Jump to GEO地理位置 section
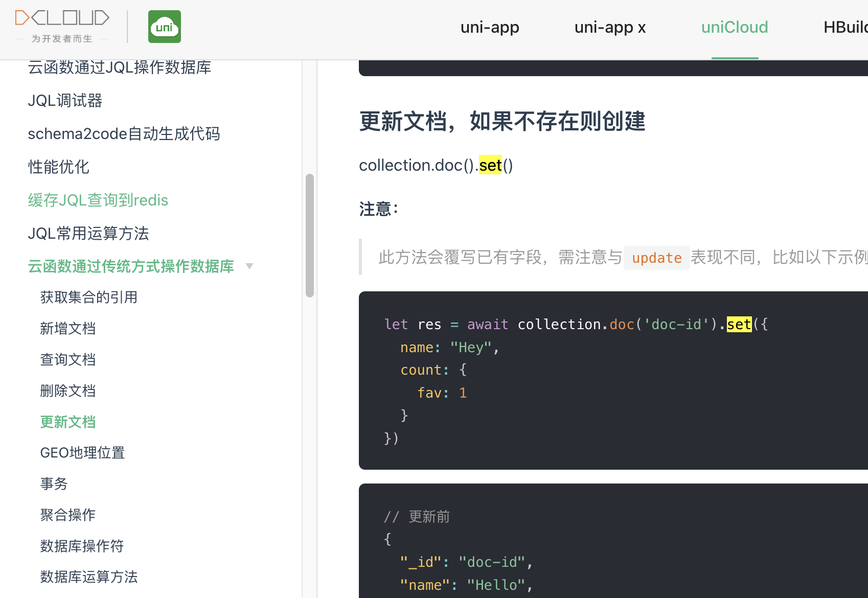The height and width of the screenshot is (598, 868). [x=82, y=453]
